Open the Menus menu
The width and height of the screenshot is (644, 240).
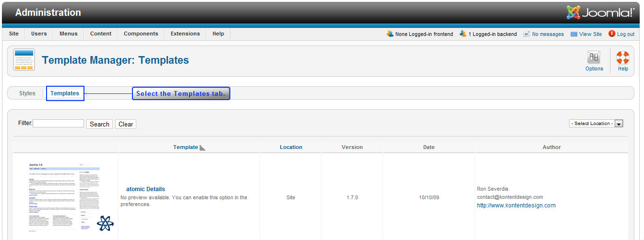pos(69,34)
